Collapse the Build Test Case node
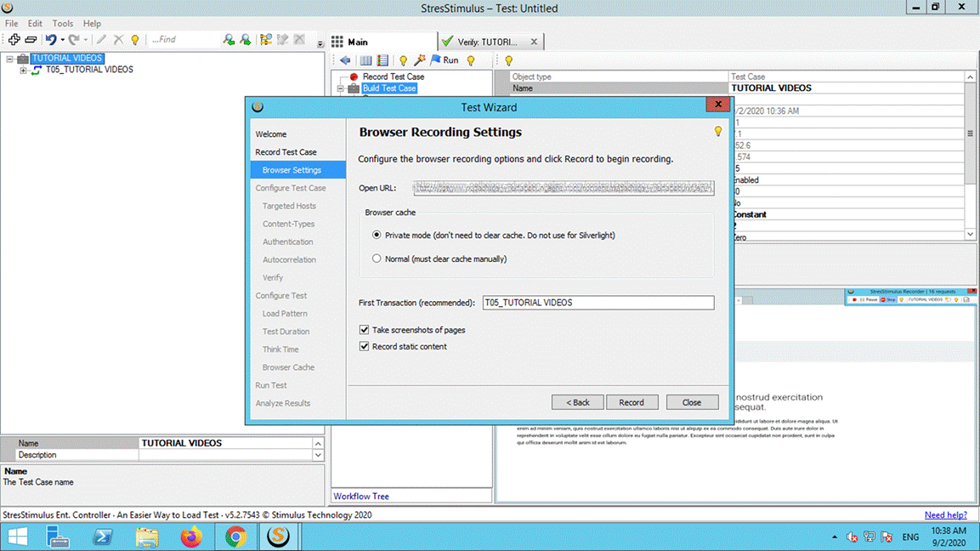 (x=341, y=88)
